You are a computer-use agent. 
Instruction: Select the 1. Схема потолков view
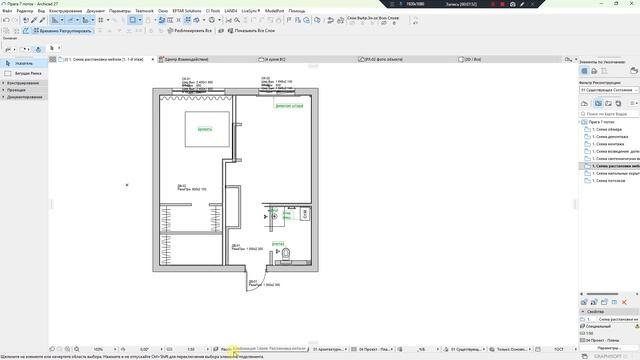click(609, 180)
